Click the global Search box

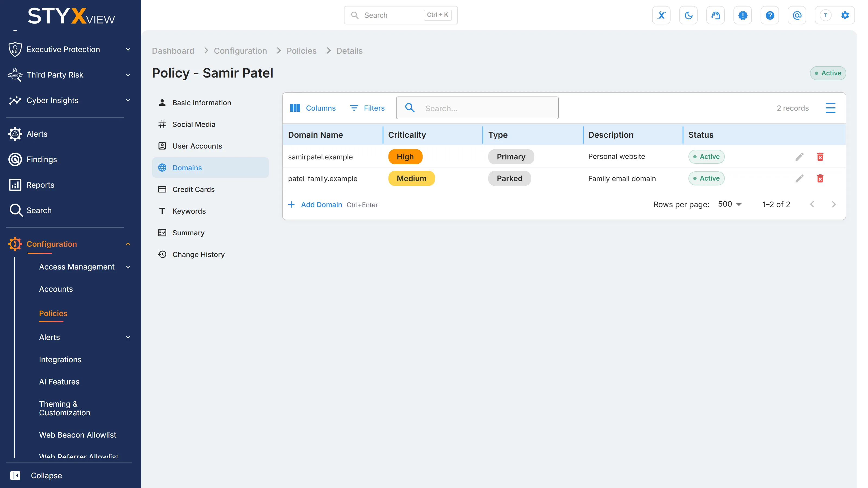(x=401, y=15)
